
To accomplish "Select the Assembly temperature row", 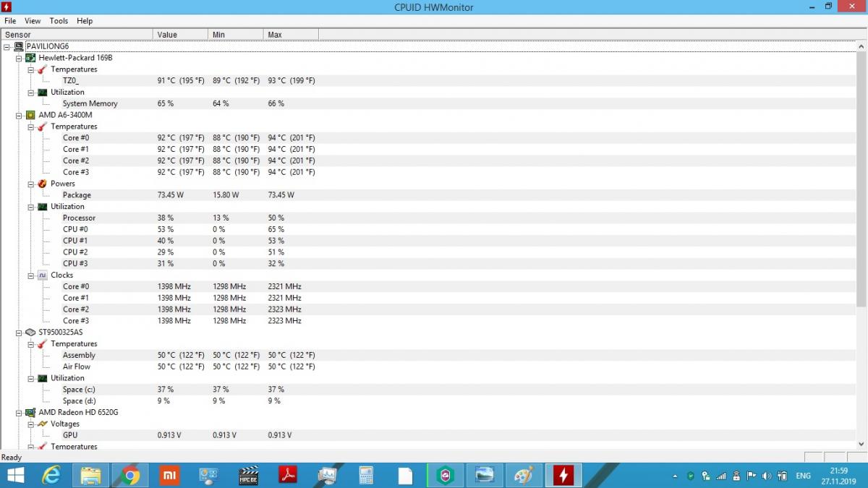I will pos(428,355).
